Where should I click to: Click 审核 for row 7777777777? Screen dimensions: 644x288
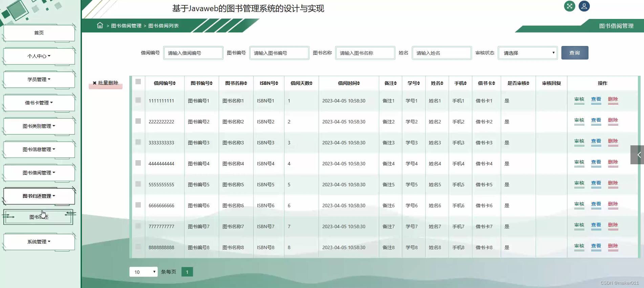[x=579, y=225]
